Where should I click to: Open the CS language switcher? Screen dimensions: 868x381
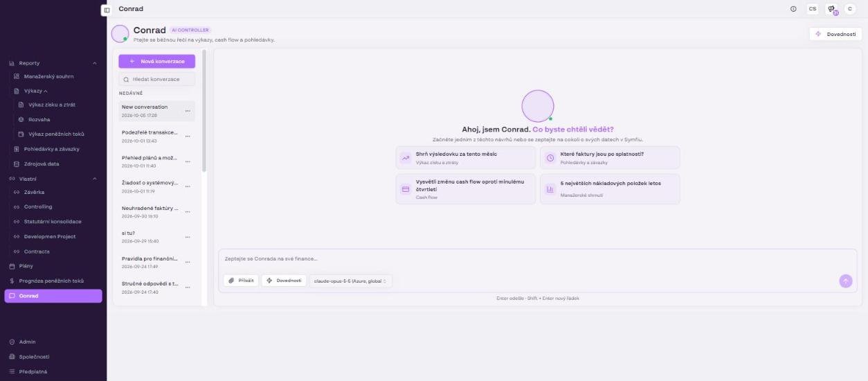(812, 9)
